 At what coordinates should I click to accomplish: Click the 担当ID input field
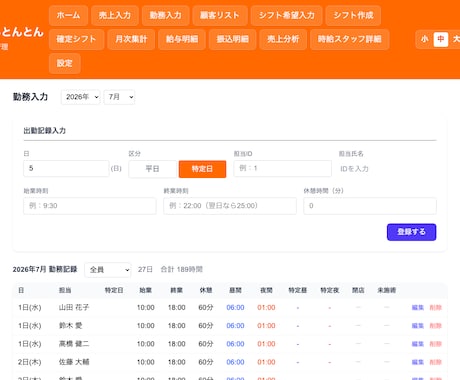(283, 168)
